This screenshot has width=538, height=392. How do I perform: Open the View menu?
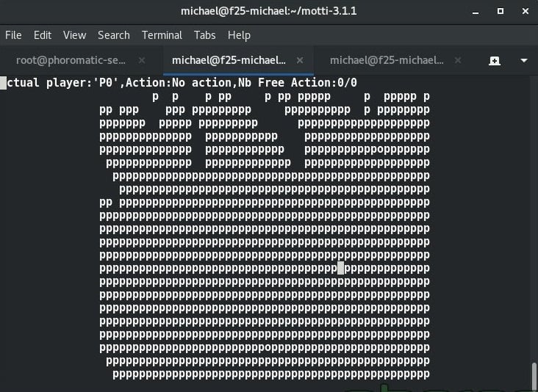click(x=74, y=35)
